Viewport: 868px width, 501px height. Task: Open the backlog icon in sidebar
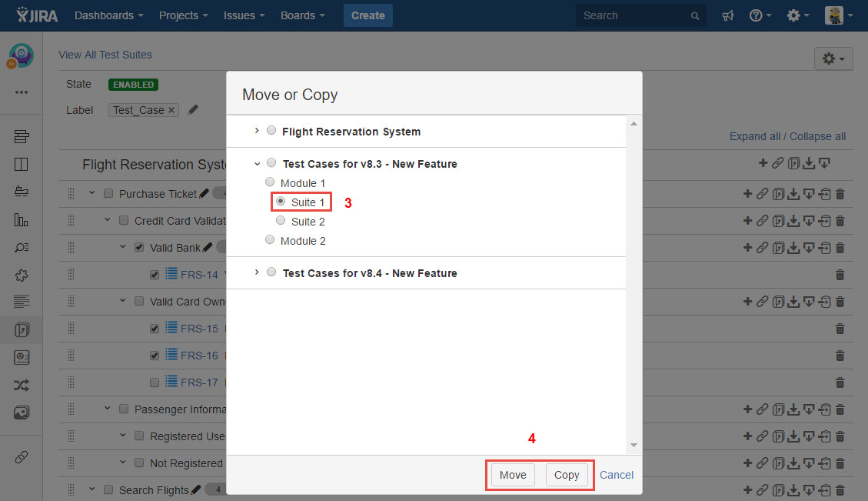point(22,136)
